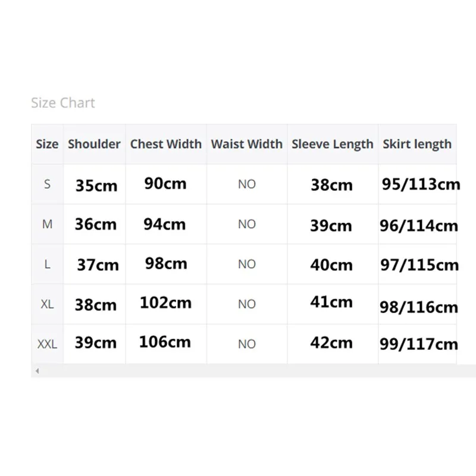Select the Sleeve Length column header
Image resolution: width=476 pixels, height=476 pixels.
(332, 144)
